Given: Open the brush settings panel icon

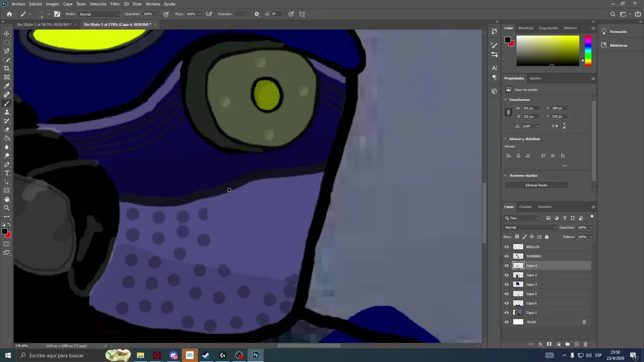Looking at the screenshot, I should click(57, 14).
